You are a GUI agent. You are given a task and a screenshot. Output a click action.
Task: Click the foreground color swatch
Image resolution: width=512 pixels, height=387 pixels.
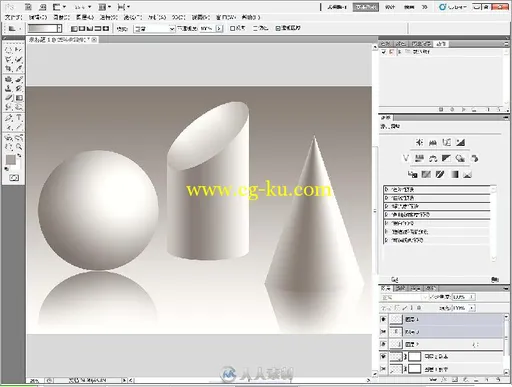click(10, 160)
